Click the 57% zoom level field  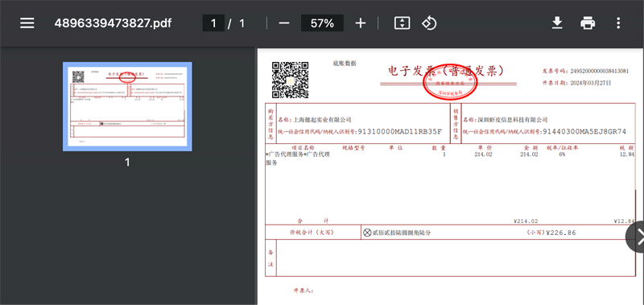coord(323,23)
